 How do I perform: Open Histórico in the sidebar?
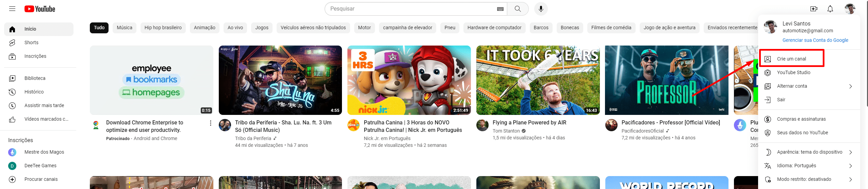click(x=39, y=92)
